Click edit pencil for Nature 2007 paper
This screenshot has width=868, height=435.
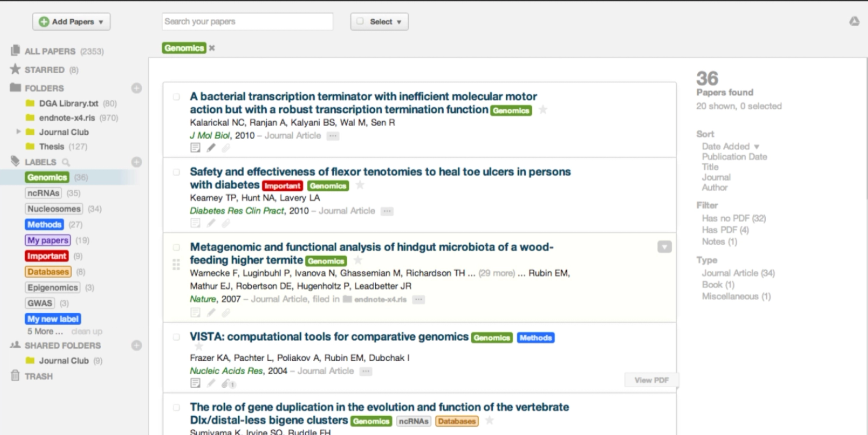[211, 313]
